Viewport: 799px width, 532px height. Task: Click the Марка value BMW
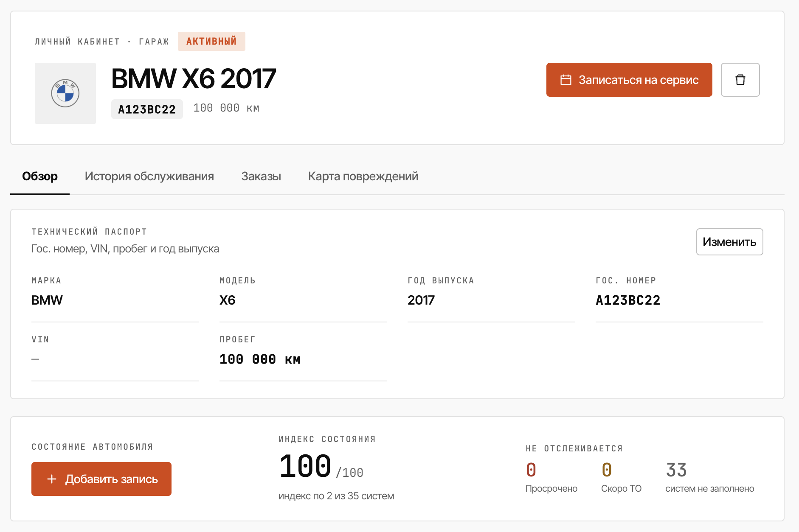coord(47,300)
